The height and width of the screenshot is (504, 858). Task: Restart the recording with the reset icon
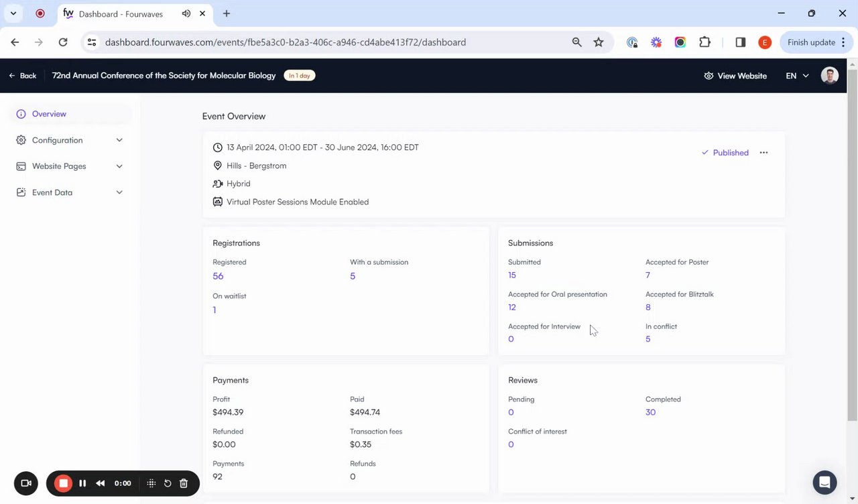[x=168, y=483]
